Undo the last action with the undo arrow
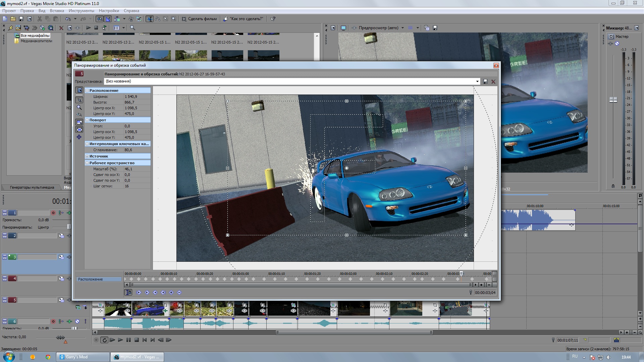The width and height of the screenshot is (644, 362). 68,19
